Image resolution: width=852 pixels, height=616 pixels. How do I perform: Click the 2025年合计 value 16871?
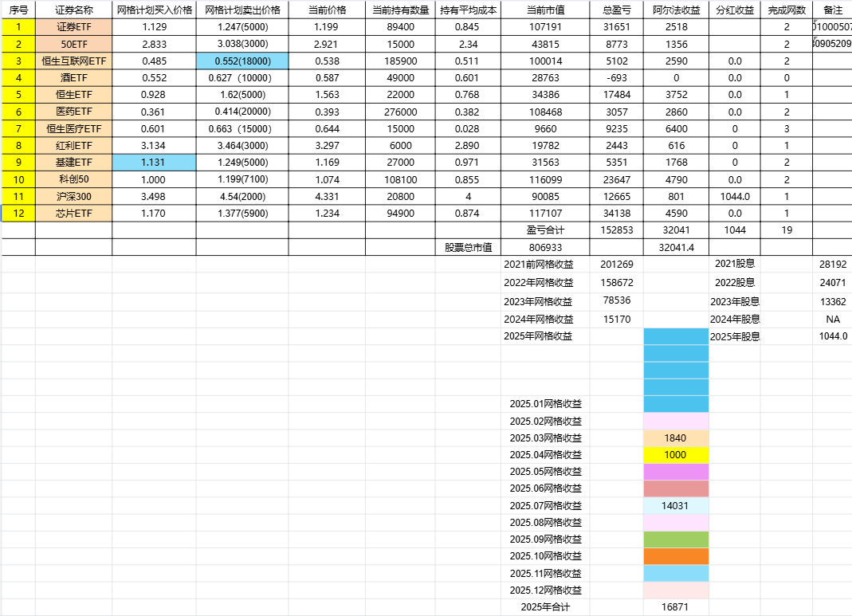pyautogui.click(x=675, y=607)
